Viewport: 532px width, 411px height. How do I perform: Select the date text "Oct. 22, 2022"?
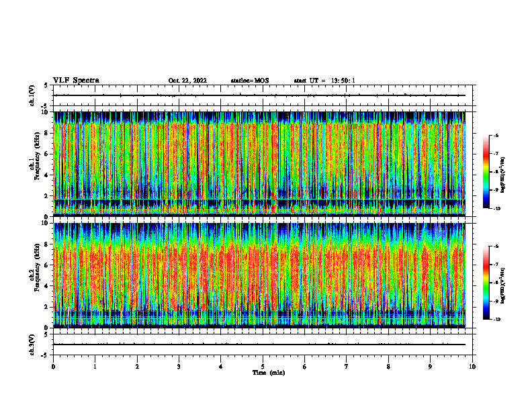pyautogui.click(x=187, y=81)
